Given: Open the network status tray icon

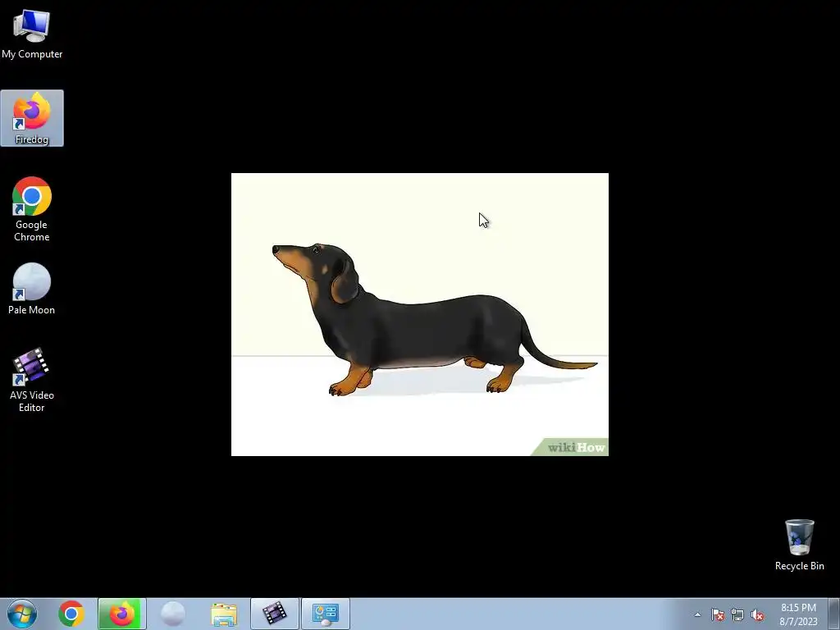Looking at the screenshot, I should (737, 614).
